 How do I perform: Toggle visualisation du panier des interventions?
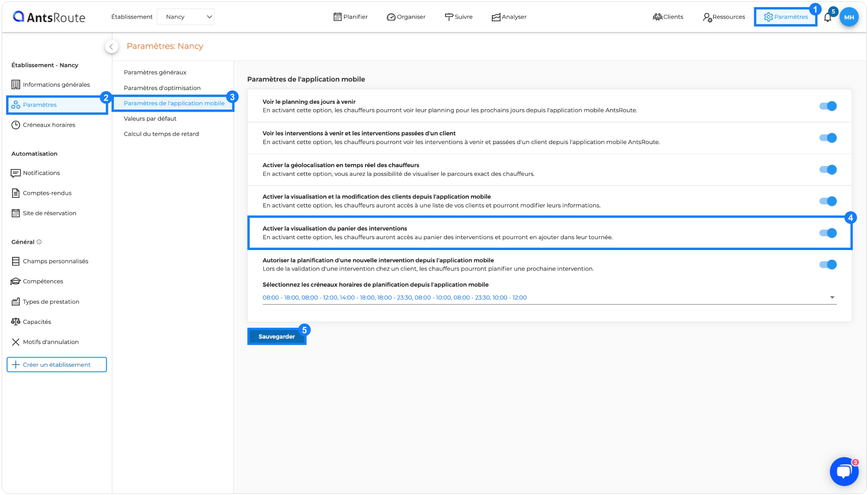click(828, 233)
